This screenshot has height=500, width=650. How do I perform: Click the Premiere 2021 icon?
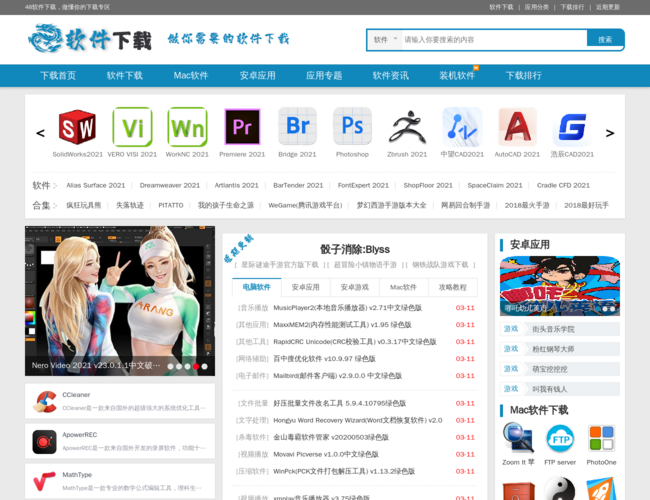tap(242, 128)
